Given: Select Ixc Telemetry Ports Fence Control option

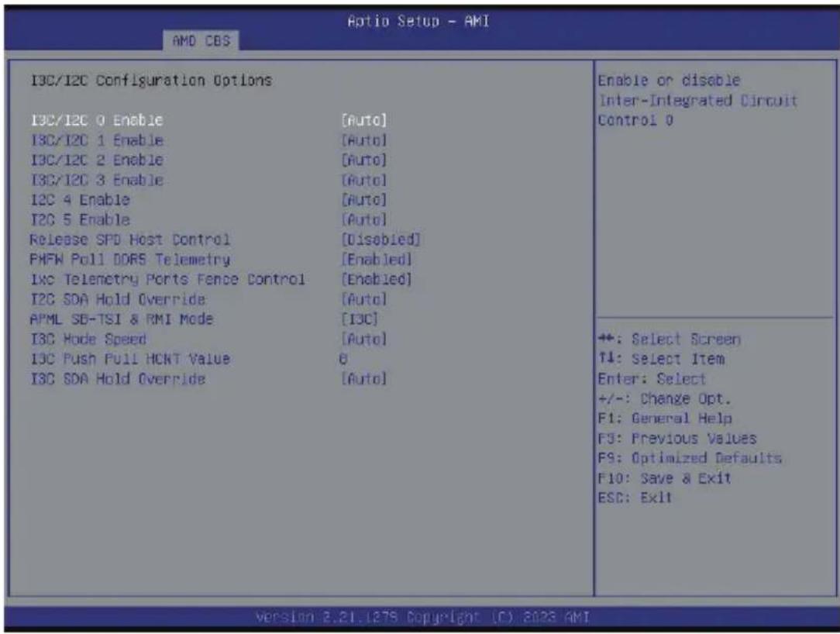Looking at the screenshot, I should (167, 279).
